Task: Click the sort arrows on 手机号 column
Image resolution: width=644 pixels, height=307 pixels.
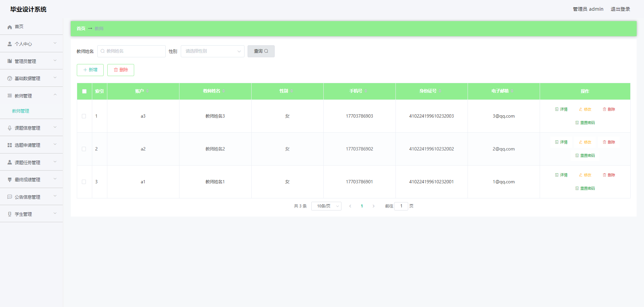Action: 366,91
